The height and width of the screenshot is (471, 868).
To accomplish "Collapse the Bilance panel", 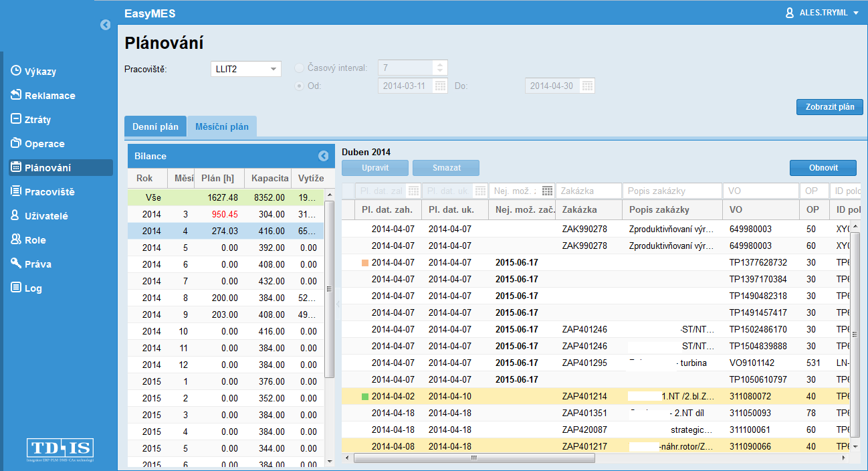I will click(x=324, y=156).
